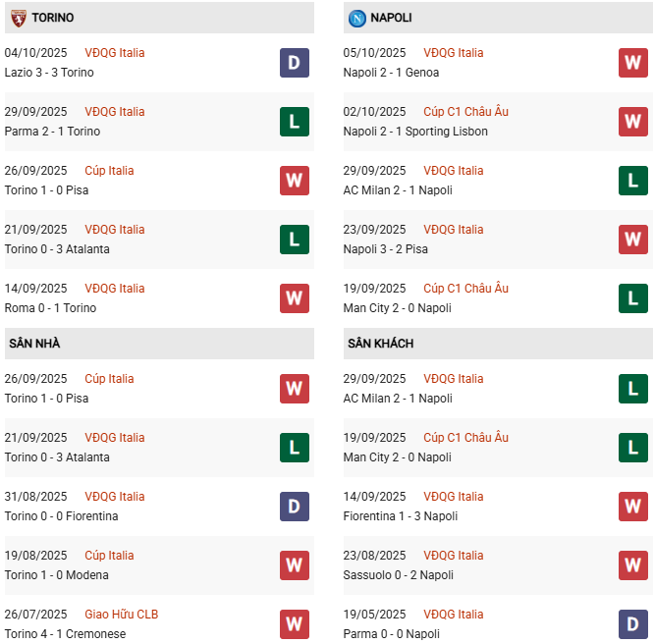Click the W badge for Sassuolo 0-2 Napoli
Screen dimensions: 654x644
632,565
